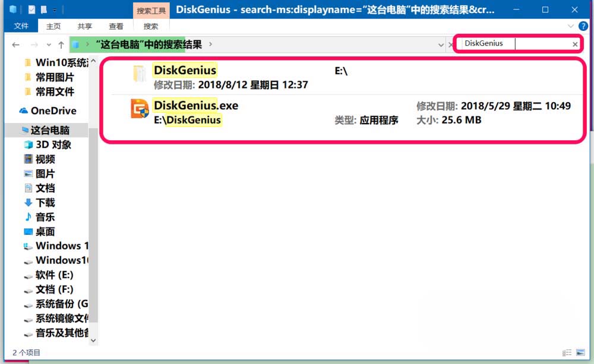This screenshot has width=594, height=364.
Task: Switch to details view in status bar
Action: pos(567,352)
